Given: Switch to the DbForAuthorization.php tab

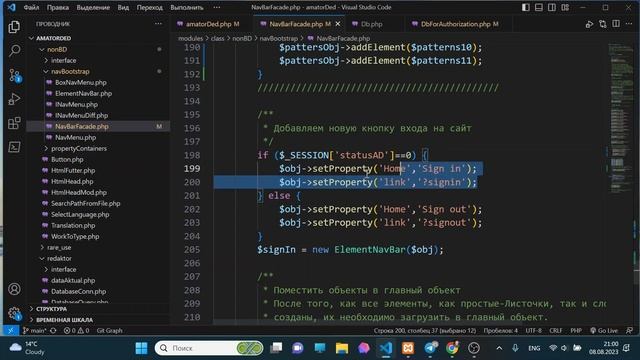Looking at the screenshot, I should (x=459, y=24).
